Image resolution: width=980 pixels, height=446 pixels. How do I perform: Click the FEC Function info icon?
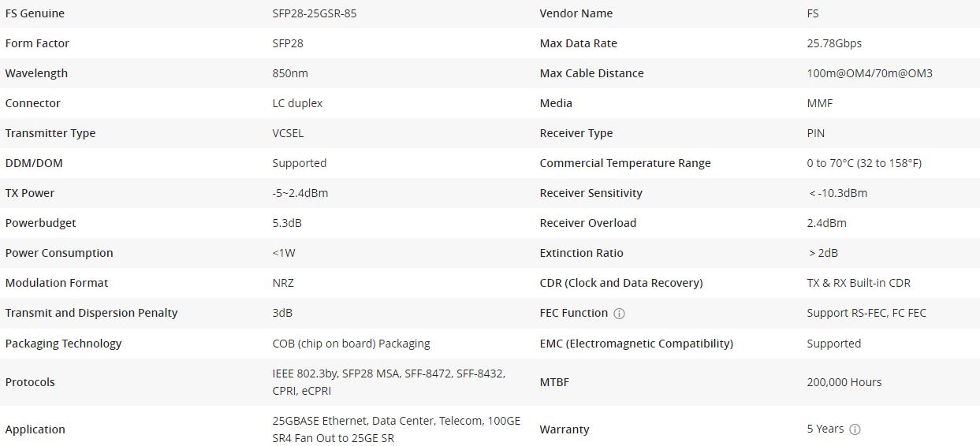click(x=619, y=314)
